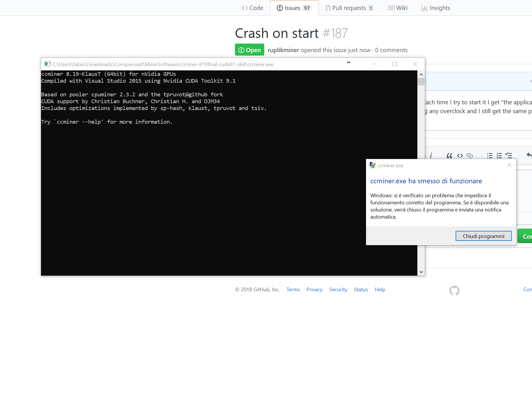Click the partially visible green Comment button
The image size is (532, 399).
pos(525,236)
